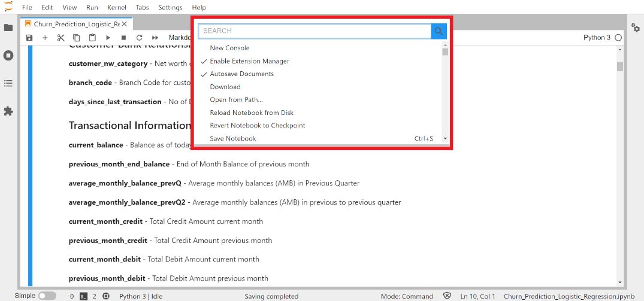
Task: Toggle the Simple interface mode switch
Action: click(47, 296)
